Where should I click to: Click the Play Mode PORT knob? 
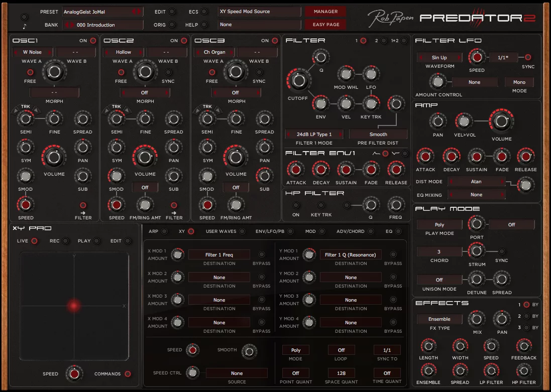[x=477, y=224]
